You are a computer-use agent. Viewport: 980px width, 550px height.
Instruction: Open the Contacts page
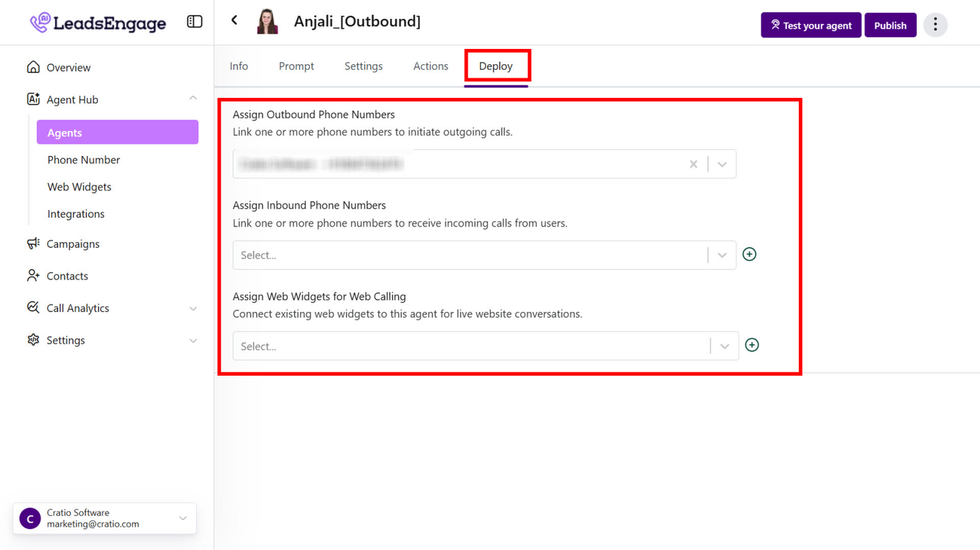(67, 276)
